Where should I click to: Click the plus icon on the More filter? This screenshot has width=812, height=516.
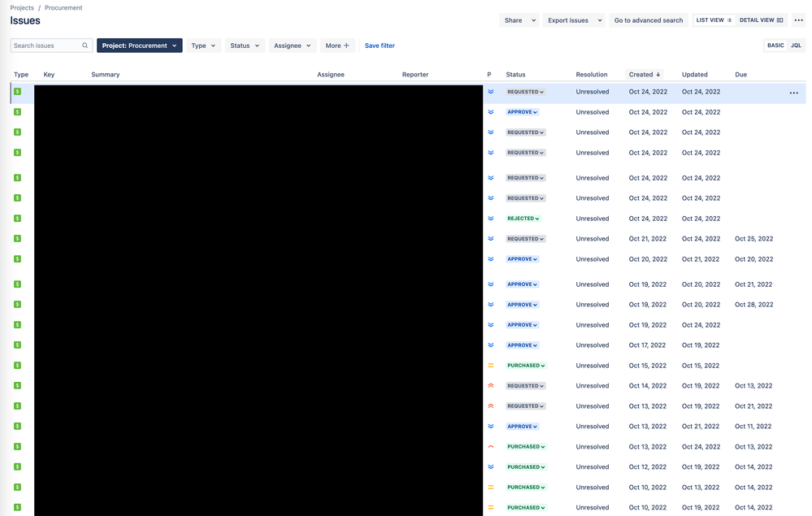click(x=346, y=46)
